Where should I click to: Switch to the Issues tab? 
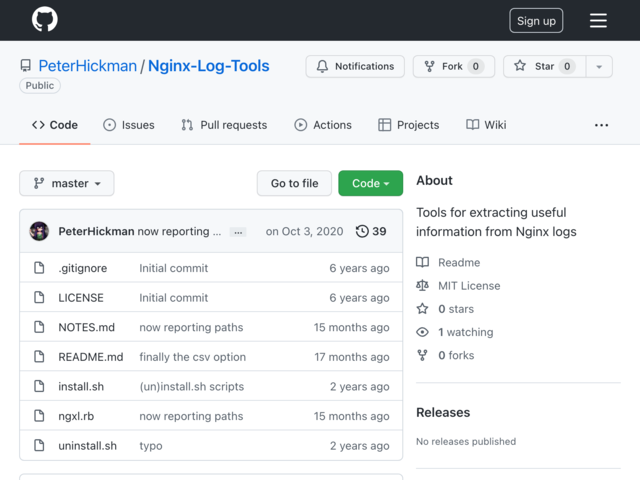point(129,125)
